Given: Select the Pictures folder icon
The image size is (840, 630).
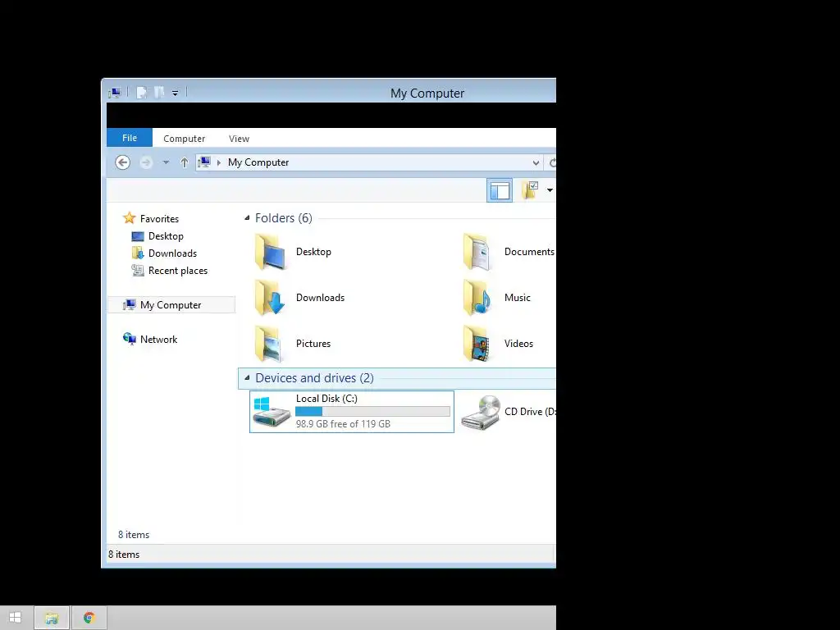Looking at the screenshot, I should pyautogui.click(x=270, y=344).
